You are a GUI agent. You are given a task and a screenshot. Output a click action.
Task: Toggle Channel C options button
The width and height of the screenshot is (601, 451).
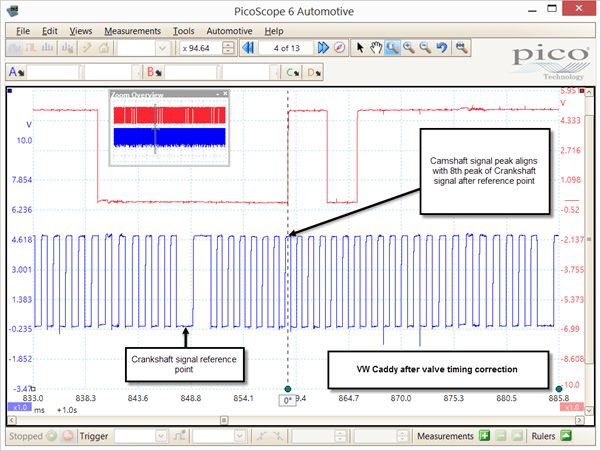coord(292,72)
